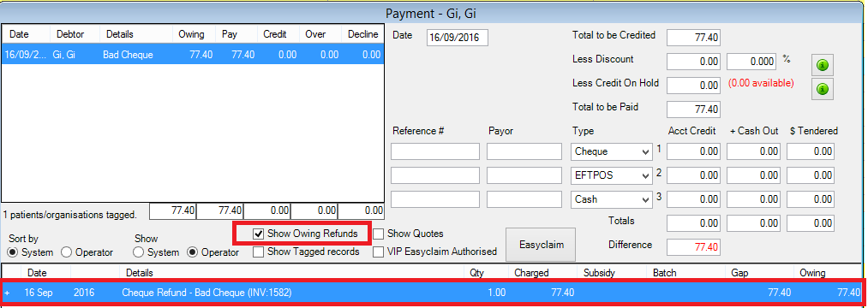Screen dimensions: 868x308
Task: Click Cash Out field for Cheque row
Action: pyautogui.click(x=753, y=151)
